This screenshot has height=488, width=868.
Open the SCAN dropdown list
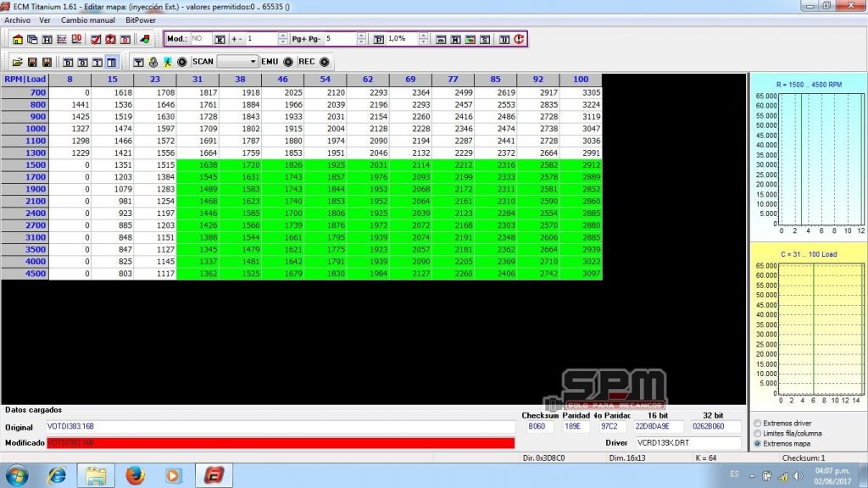(x=253, y=61)
